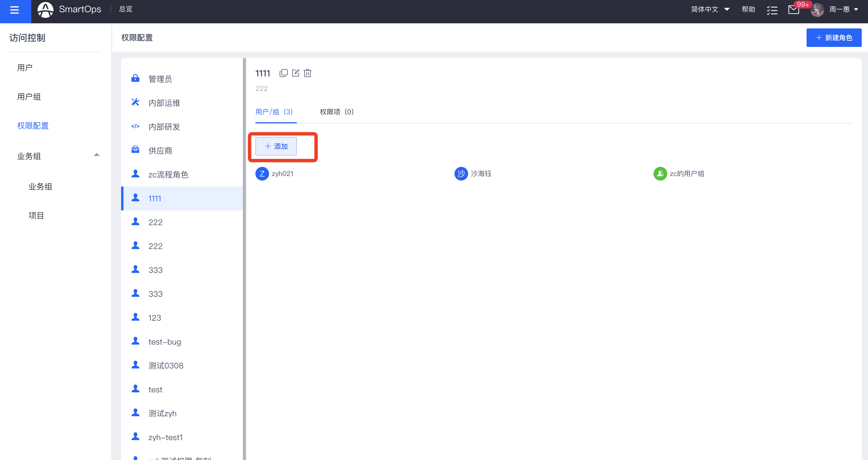This screenshot has width=868, height=460.
Task: Copy role 1111 with the duplicate icon
Action: tap(283, 73)
